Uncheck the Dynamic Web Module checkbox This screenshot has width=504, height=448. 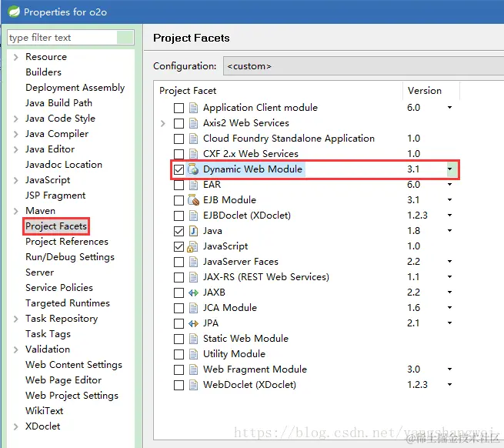click(179, 169)
